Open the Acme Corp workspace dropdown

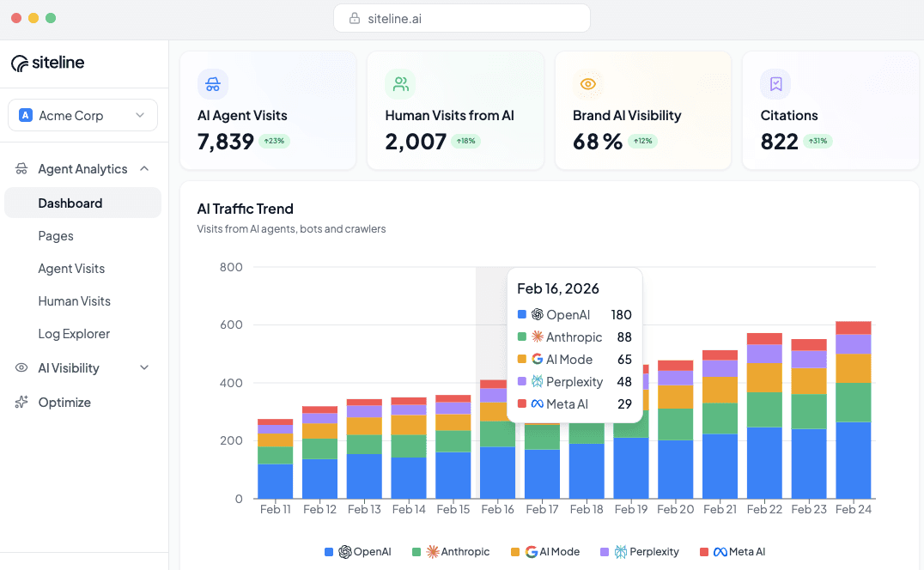click(82, 116)
